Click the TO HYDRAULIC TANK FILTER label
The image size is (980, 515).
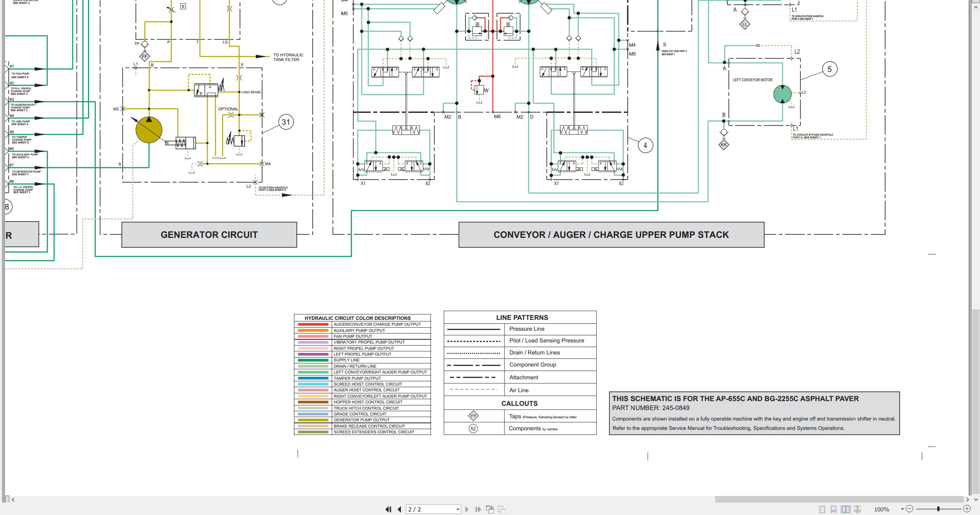pyautogui.click(x=288, y=57)
